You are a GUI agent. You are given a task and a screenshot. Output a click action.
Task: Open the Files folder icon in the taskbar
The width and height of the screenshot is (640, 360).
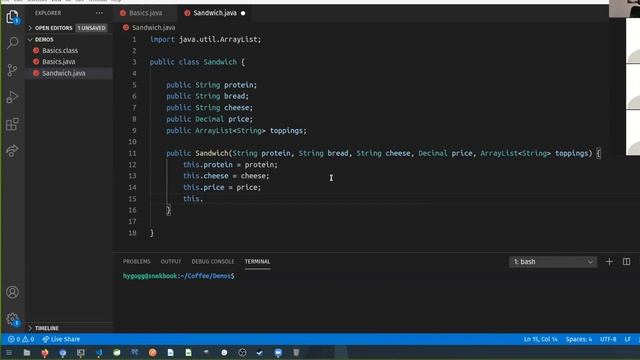pyautogui.click(x=27, y=352)
